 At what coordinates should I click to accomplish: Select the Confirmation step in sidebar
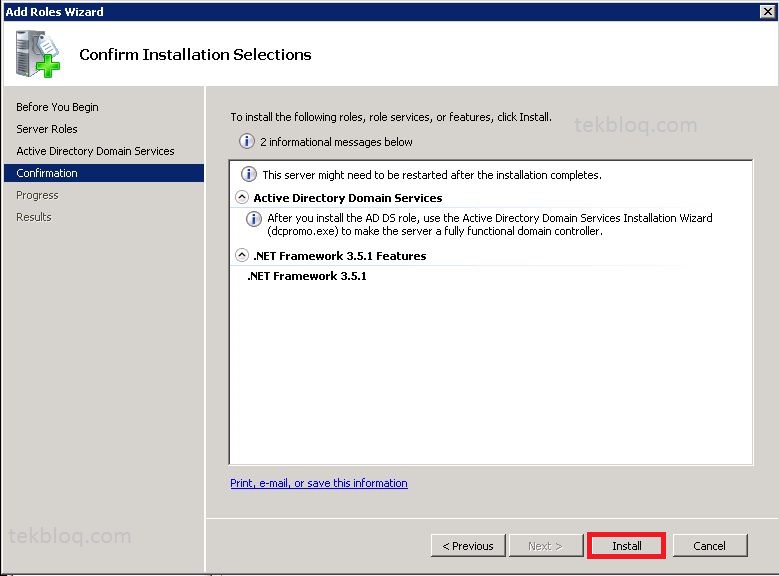pyautogui.click(x=104, y=173)
